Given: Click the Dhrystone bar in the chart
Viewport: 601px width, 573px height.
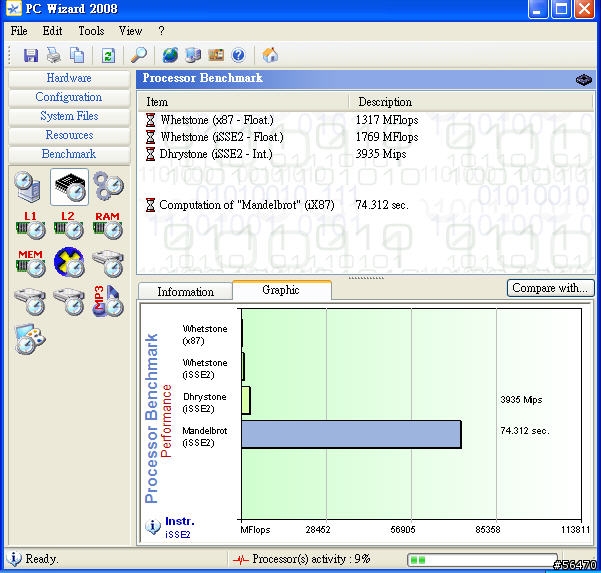Looking at the screenshot, I should [x=246, y=400].
